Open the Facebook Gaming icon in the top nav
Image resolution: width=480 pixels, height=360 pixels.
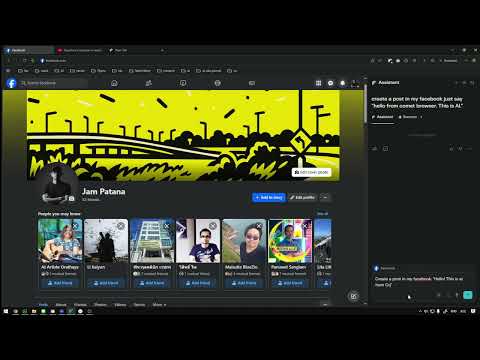pyautogui.click(x=252, y=83)
